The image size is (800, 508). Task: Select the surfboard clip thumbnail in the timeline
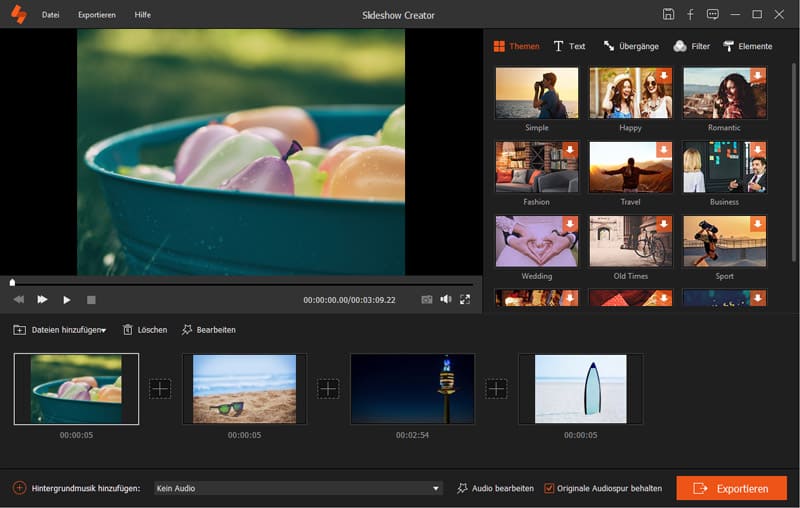580,389
